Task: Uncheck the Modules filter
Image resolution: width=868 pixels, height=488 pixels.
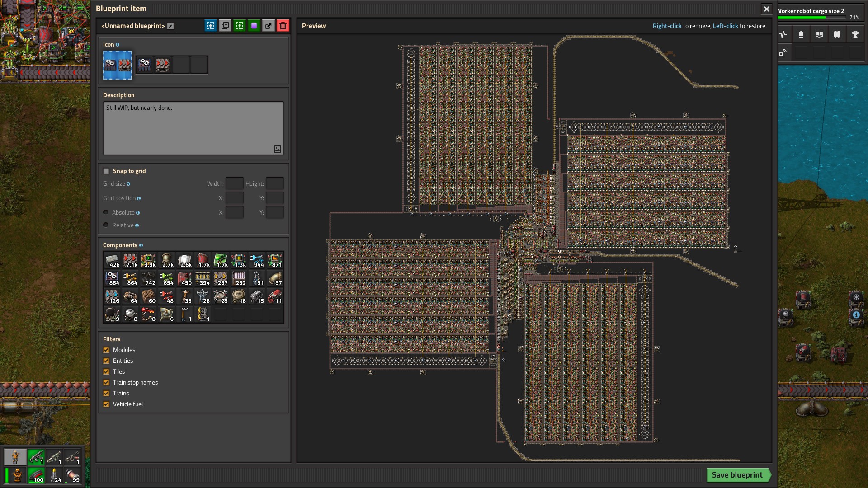Action: (106, 350)
